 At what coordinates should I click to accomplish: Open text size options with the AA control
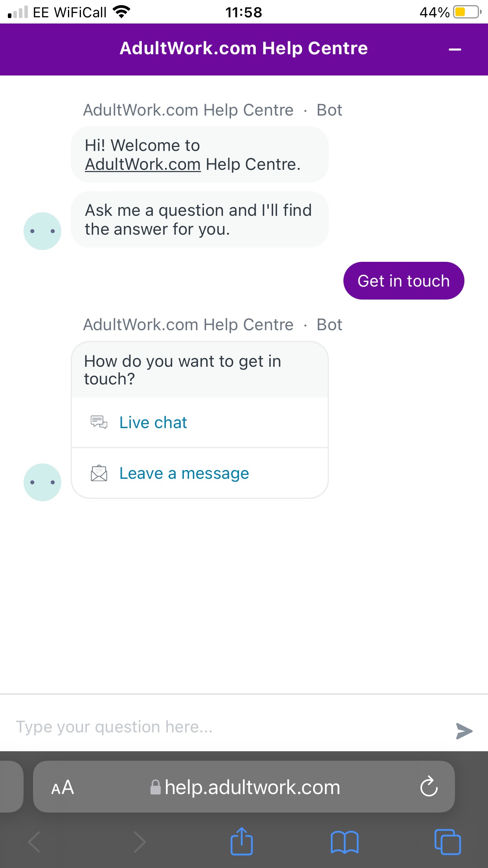[63, 787]
